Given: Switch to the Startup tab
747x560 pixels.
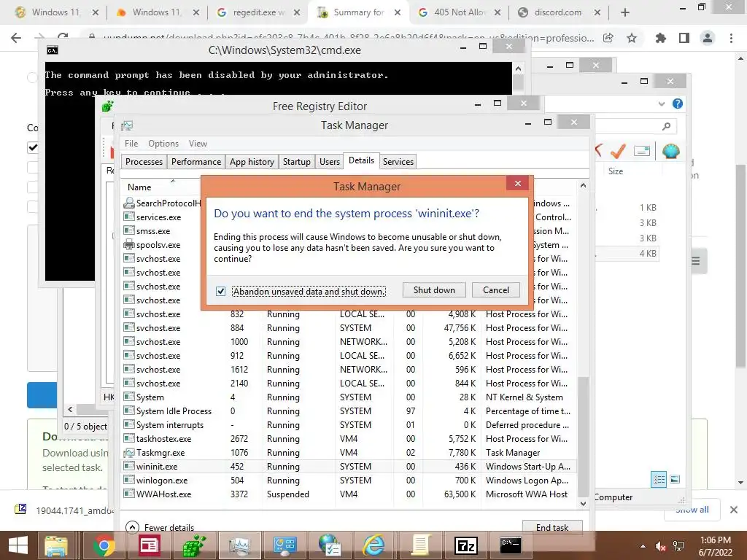Looking at the screenshot, I should [296, 162].
